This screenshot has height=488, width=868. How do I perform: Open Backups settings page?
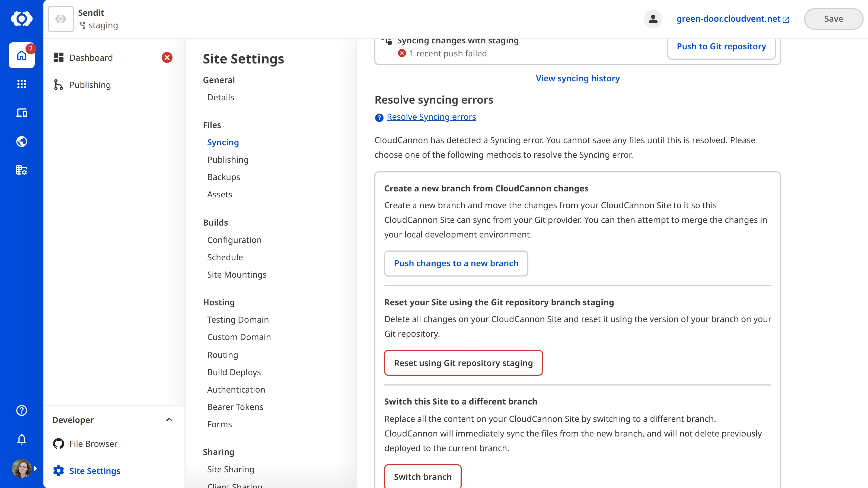click(x=224, y=177)
